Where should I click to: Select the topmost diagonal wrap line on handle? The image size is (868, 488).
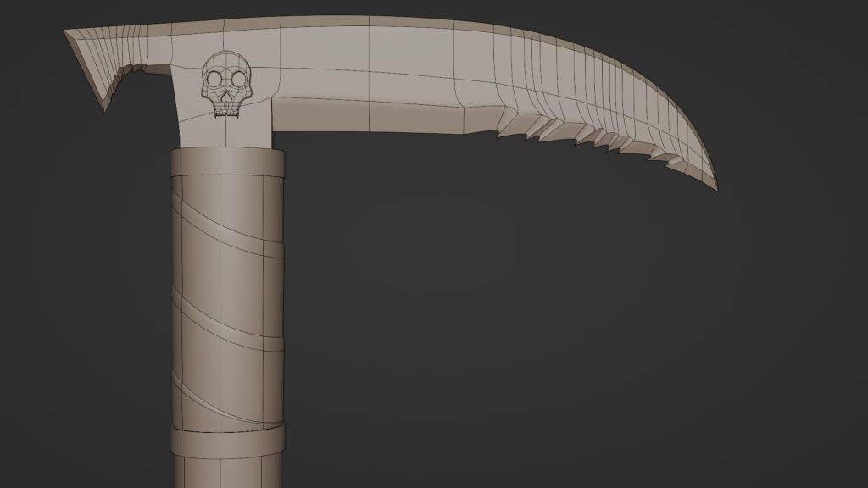(227, 216)
